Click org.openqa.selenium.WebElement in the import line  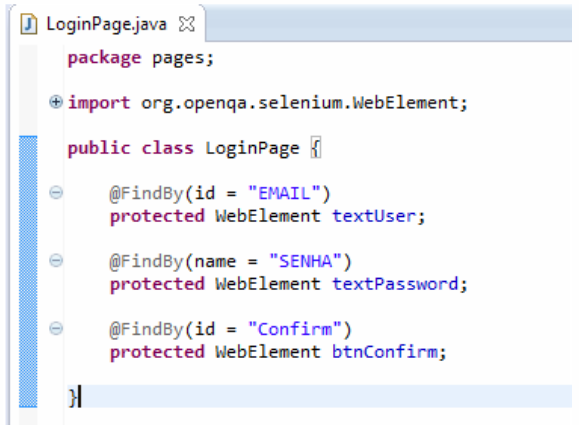click(299, 103)
